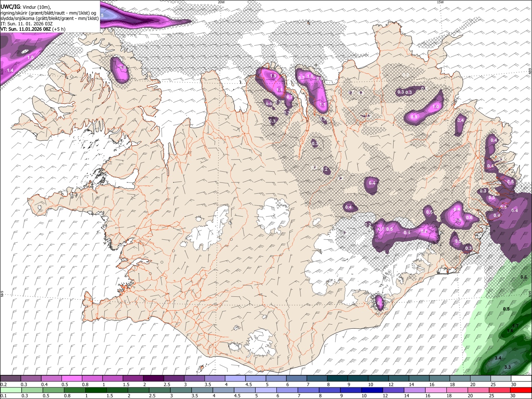Pick the 1.5 snow-scale swatch
This screenshot has height=399, width=532.
pos(133,379)
